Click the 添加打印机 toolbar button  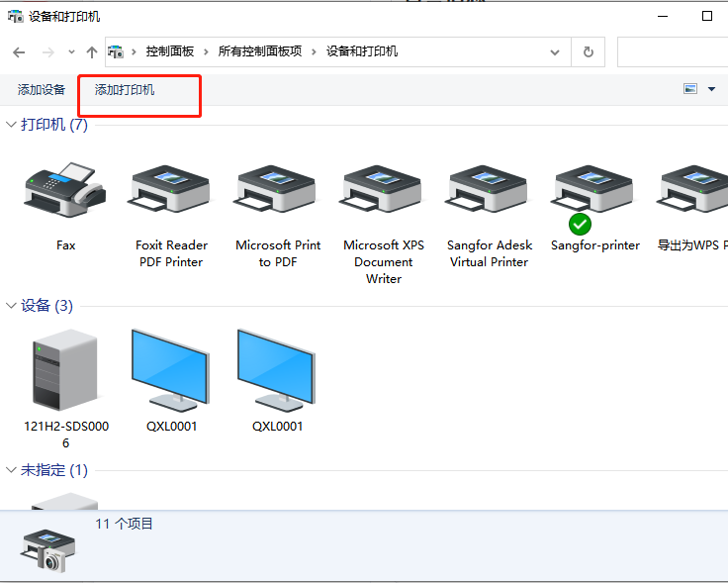pos(125,90)
